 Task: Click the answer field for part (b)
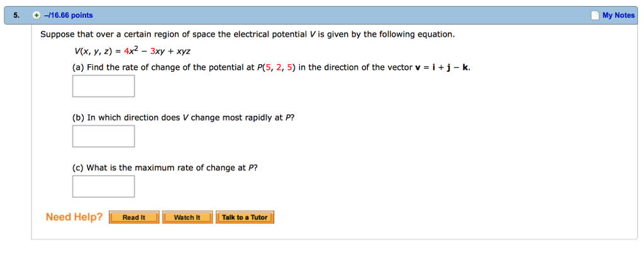coord(103,136)
